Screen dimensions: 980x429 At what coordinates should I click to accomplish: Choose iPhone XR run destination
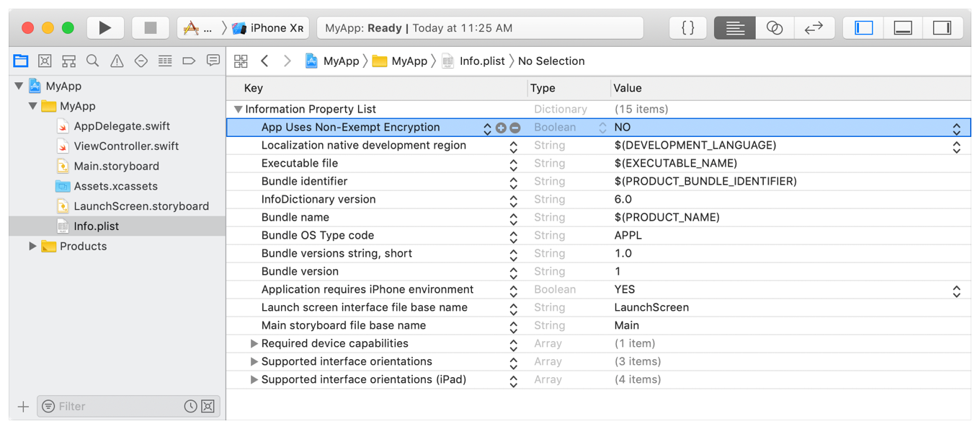pos(268,28)
